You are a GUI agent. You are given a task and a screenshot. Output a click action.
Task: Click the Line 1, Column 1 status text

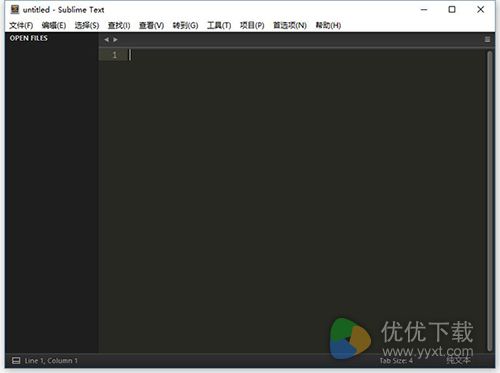coord(51,361)
